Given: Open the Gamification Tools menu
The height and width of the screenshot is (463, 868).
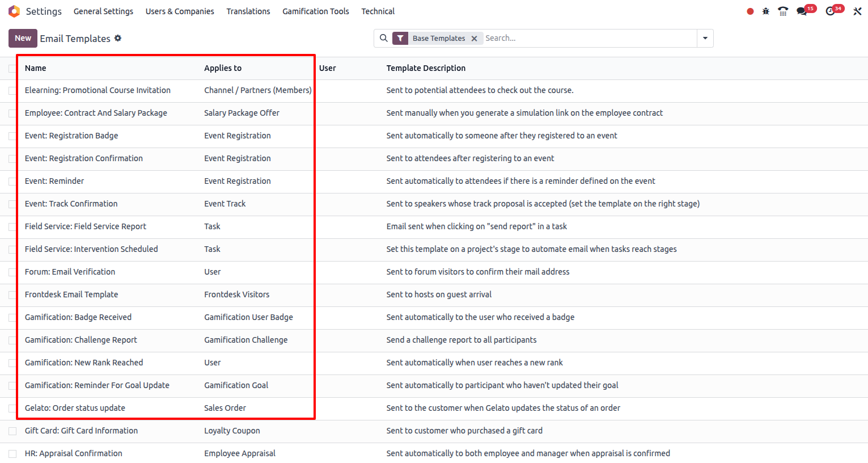Looking at the screenshot, I should click(316, 11).
